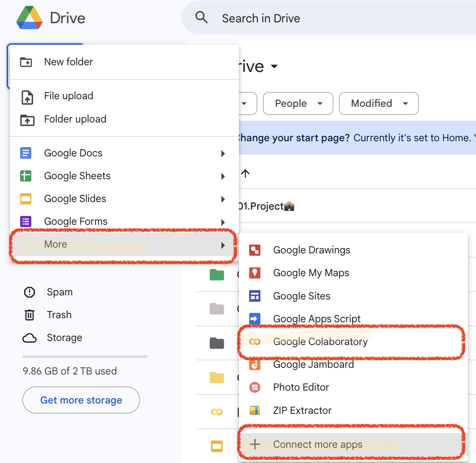Click the storage usage progress bar

[85, 357]
